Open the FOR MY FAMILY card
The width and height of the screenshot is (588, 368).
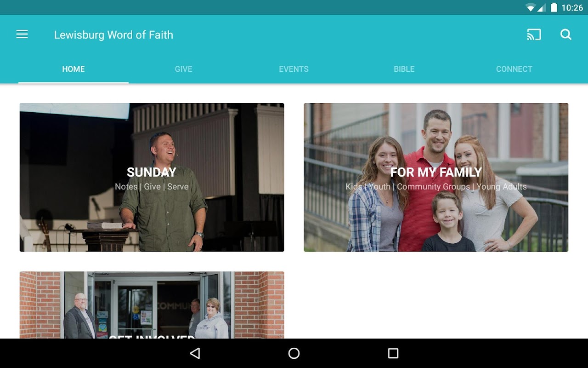(x=436, y=177)
